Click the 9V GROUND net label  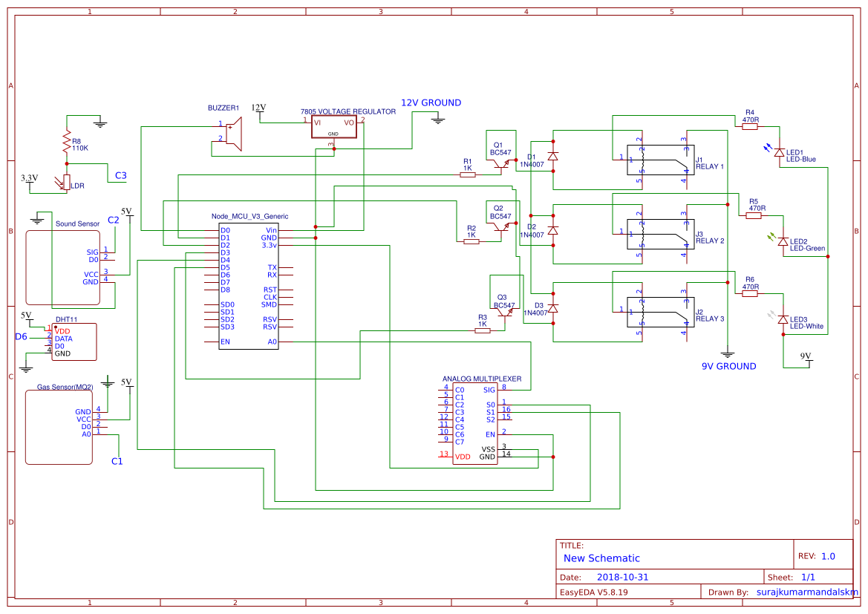pyautogui.click(x=730, y=366)
